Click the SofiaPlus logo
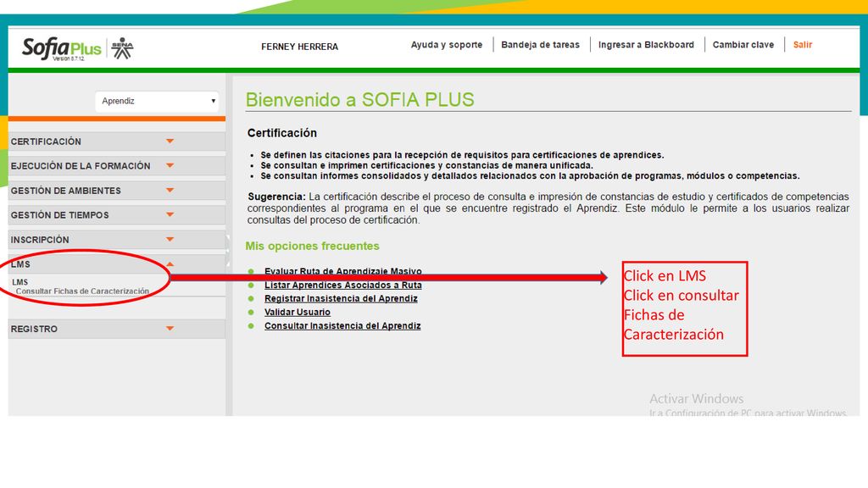The image size is (868, 488). pyautogui.click(x=61, y=48)
